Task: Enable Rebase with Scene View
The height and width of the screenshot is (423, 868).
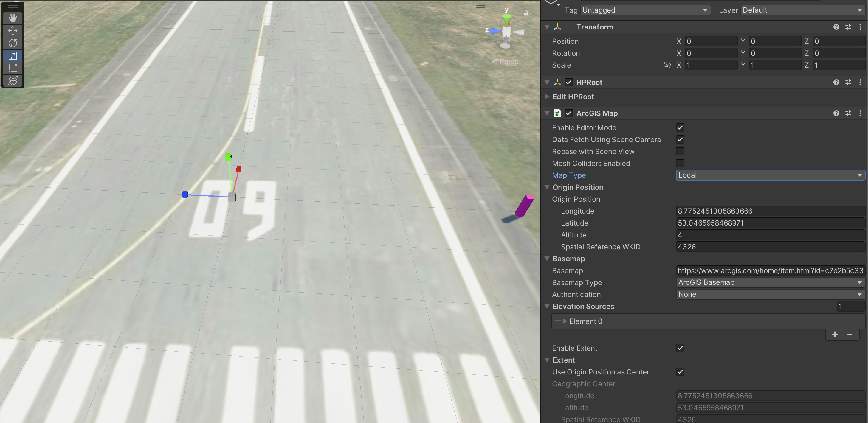Action: tap(680, 151)
